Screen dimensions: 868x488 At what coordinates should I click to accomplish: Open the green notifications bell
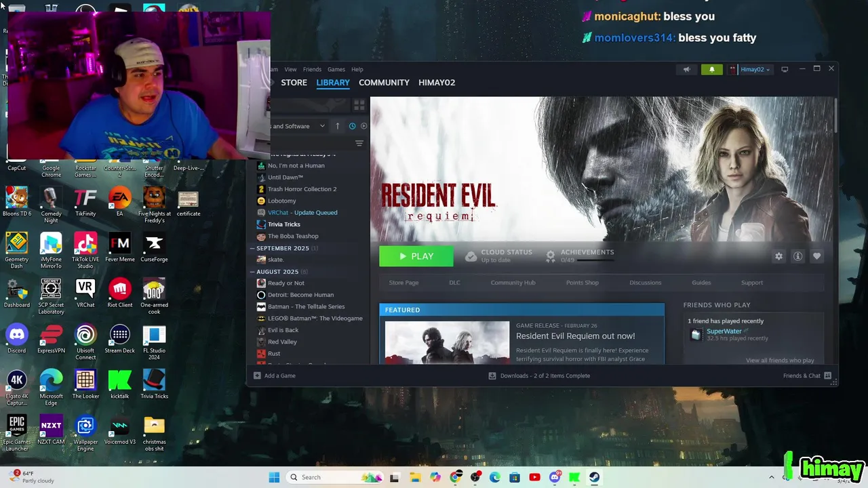click(x=711, y=69)
